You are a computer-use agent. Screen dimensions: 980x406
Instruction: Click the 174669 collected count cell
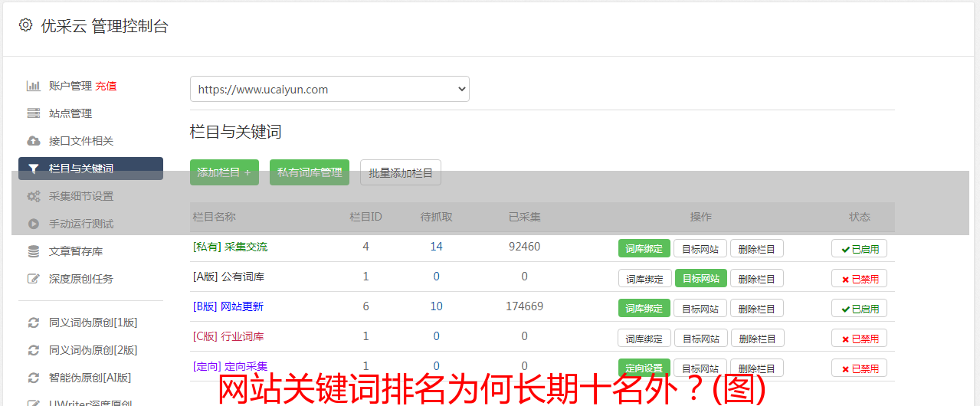point(524,306)
